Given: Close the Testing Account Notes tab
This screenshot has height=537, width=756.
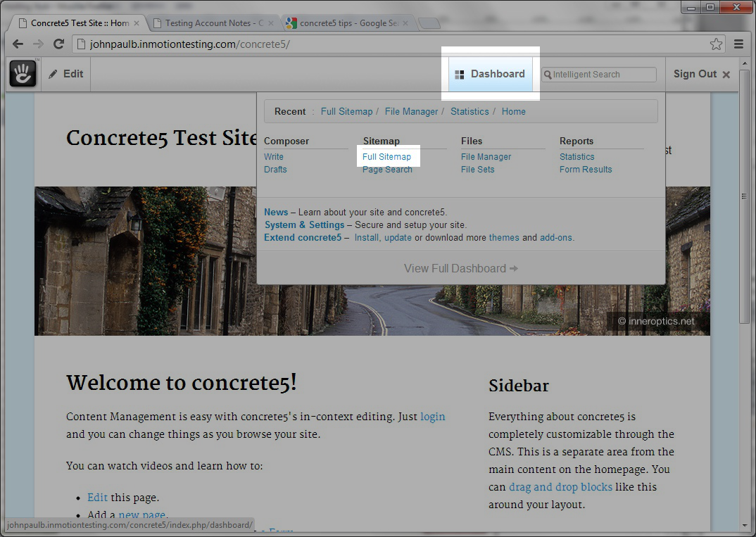Looking at the screenshot, I should coord(272,23).
